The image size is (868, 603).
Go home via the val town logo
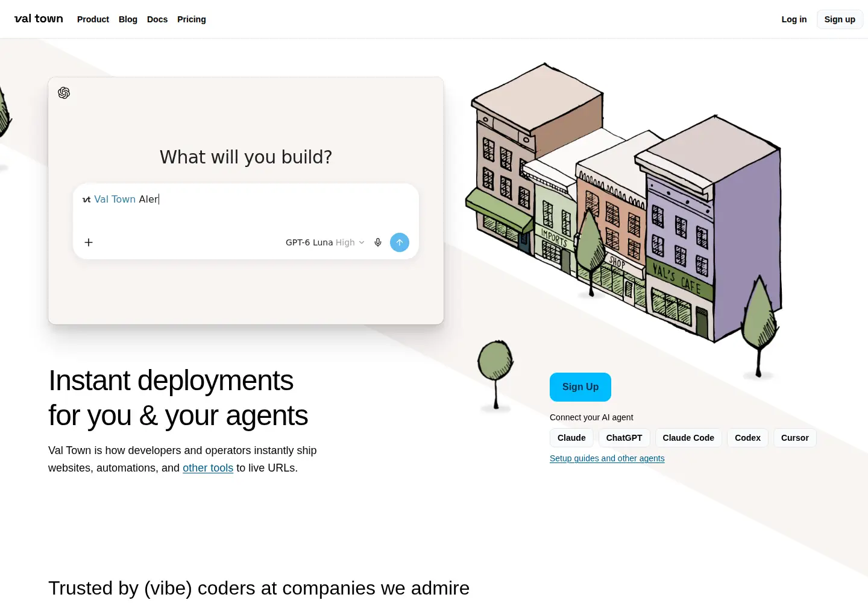39,19
